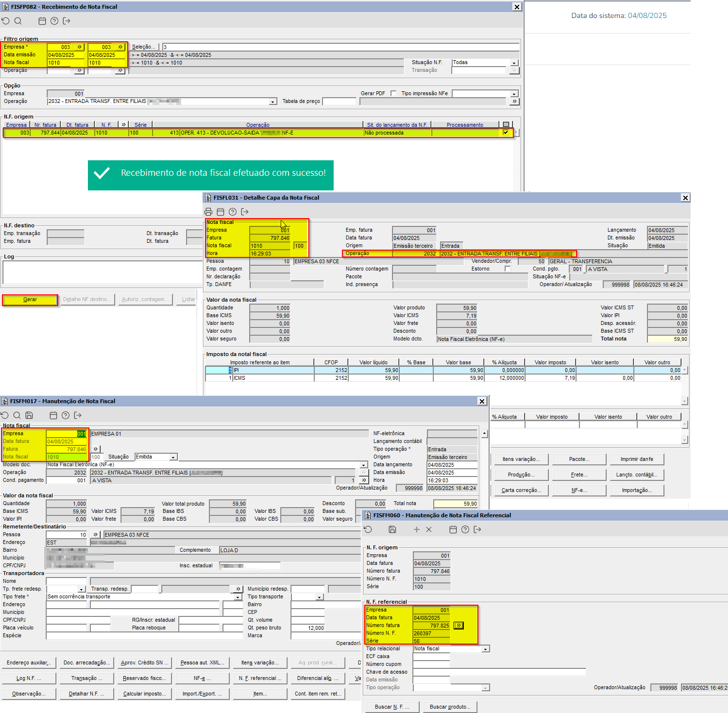
Task: Click the Gerar button
Action: 30,300
